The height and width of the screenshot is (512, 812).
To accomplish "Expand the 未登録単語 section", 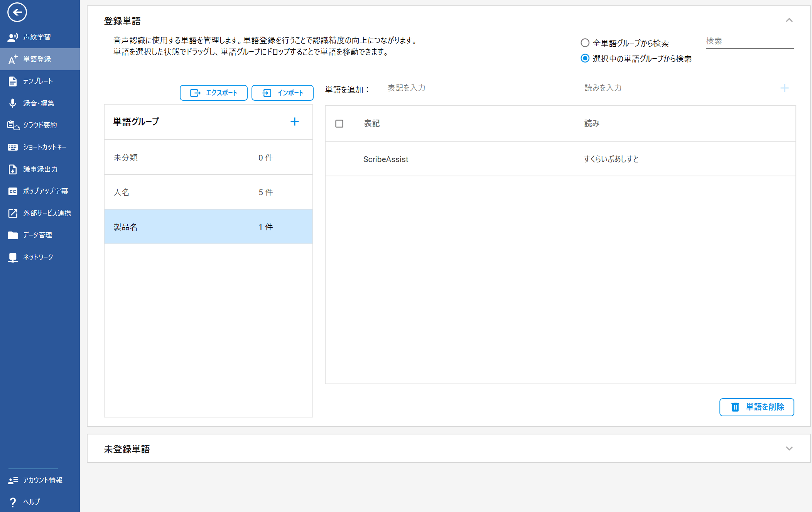I will pos(789,448).
